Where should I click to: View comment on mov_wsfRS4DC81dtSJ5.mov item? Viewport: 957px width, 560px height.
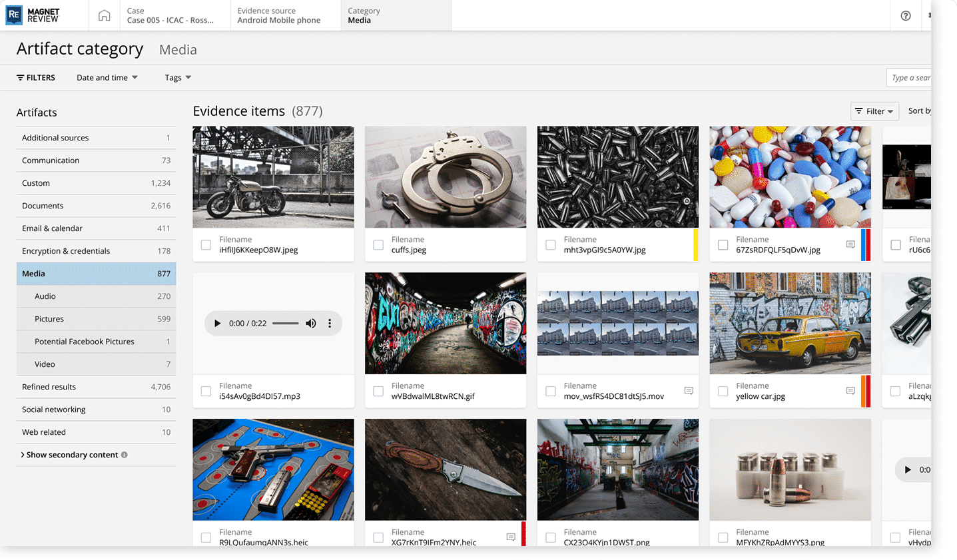tap(689, 391)
